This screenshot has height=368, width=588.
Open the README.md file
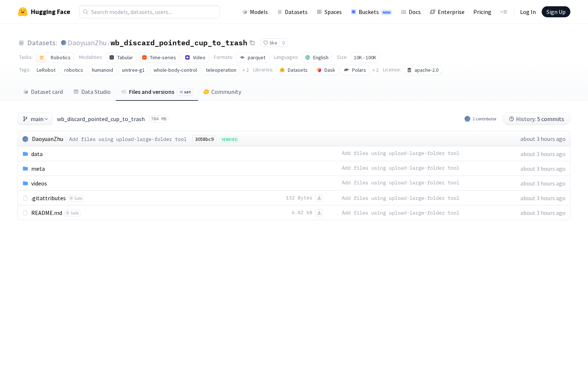pyautogui.click(x=47, y=213)
